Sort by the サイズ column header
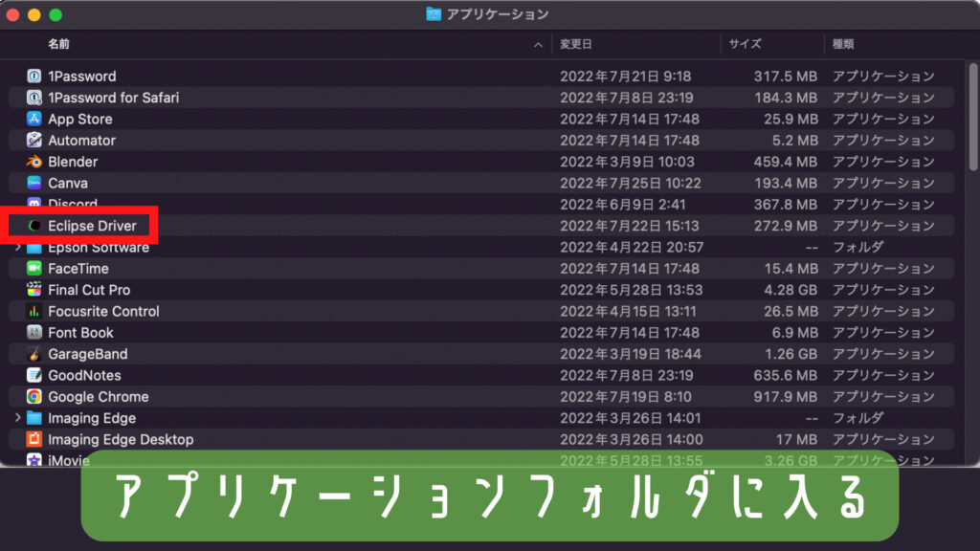Image resolution: width=980 pixels, height=551 pixels. [745, 44]
